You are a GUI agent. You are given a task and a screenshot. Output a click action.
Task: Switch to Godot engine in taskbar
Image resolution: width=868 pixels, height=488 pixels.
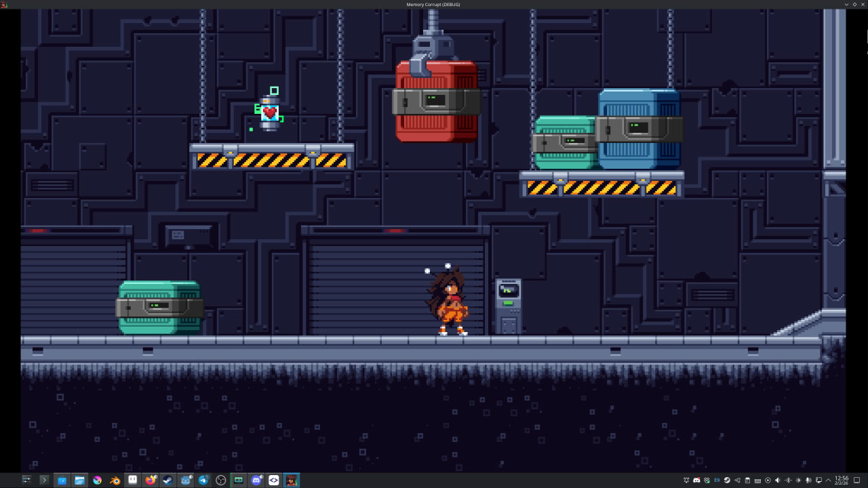click(x=185, y=481)
